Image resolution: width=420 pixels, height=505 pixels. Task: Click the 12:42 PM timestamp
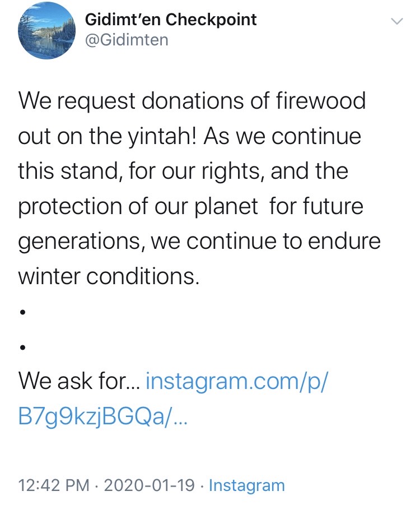(x=54, y=485)
